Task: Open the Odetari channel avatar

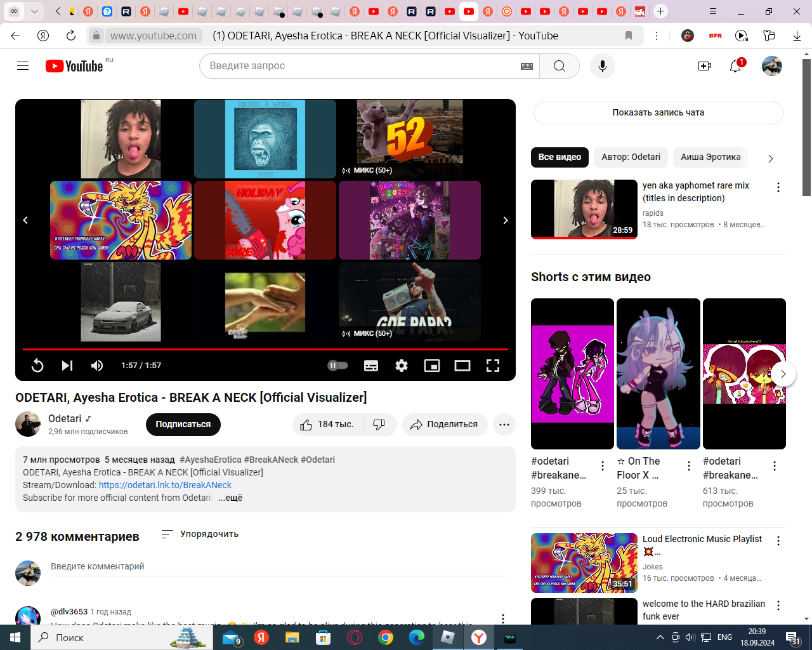Action: coord(28,424)
